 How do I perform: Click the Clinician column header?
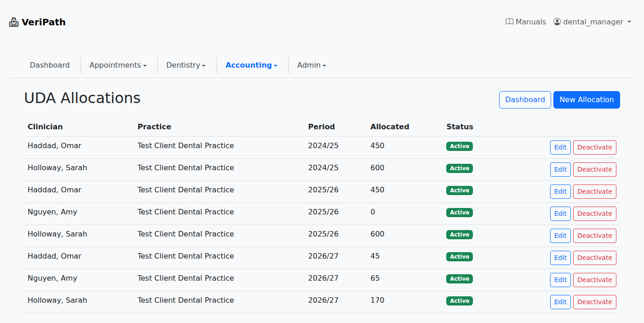point(45,127)
